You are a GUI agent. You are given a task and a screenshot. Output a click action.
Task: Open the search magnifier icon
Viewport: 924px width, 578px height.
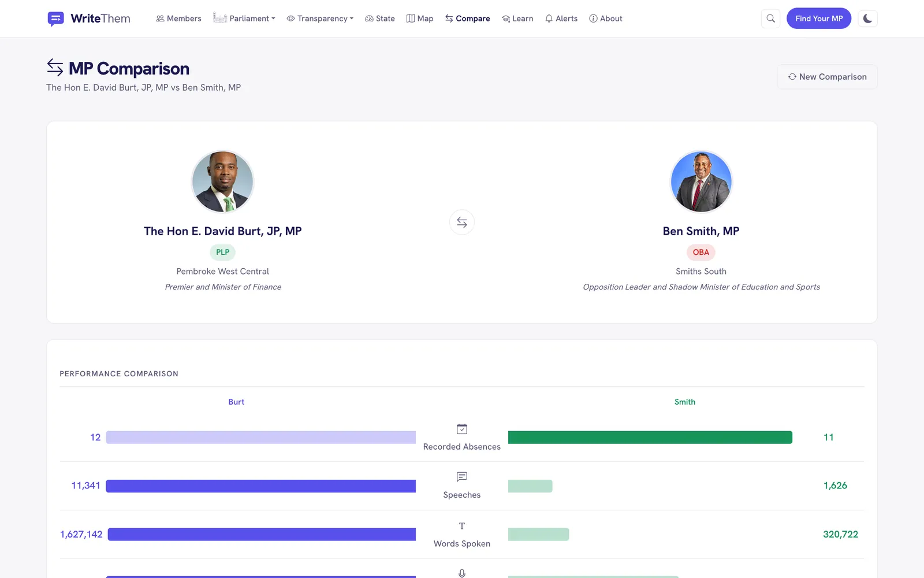[x=770, y=18]
